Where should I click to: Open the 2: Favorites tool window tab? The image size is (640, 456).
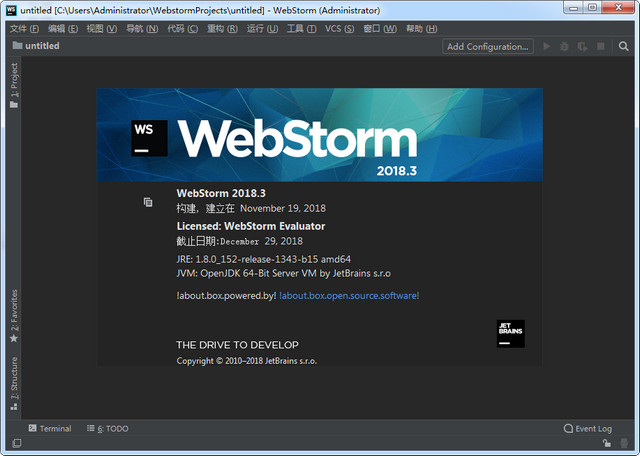[x=14, y=316]
